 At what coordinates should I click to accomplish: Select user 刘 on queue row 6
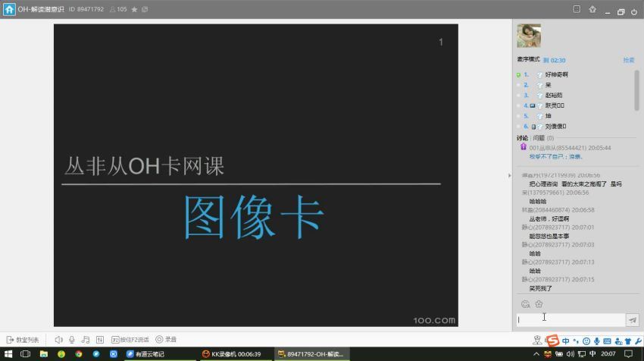555,126
